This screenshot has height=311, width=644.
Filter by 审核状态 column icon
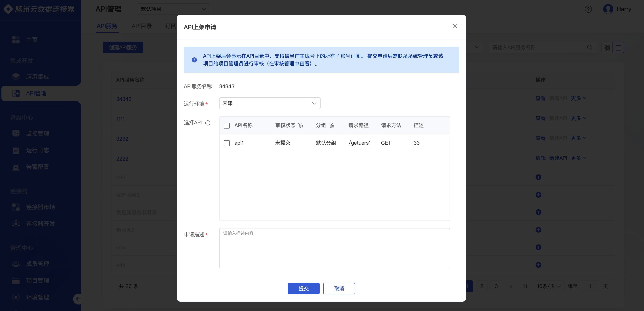pos(300,125)
